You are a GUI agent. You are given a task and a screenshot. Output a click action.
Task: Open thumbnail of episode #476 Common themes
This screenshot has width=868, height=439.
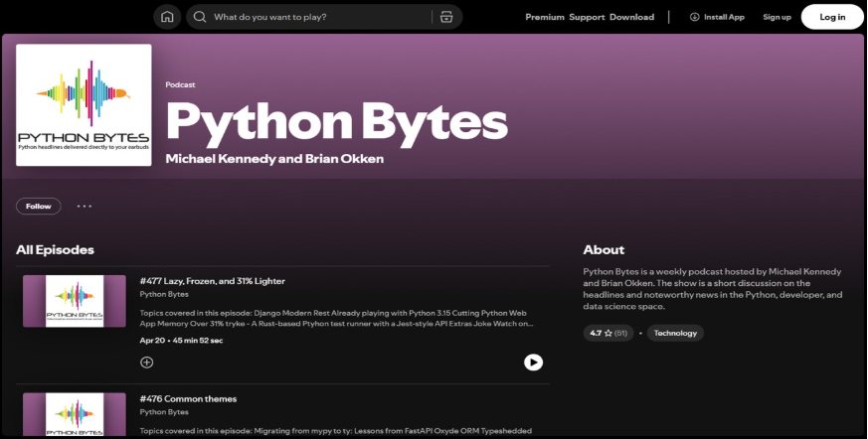(75, 415)
